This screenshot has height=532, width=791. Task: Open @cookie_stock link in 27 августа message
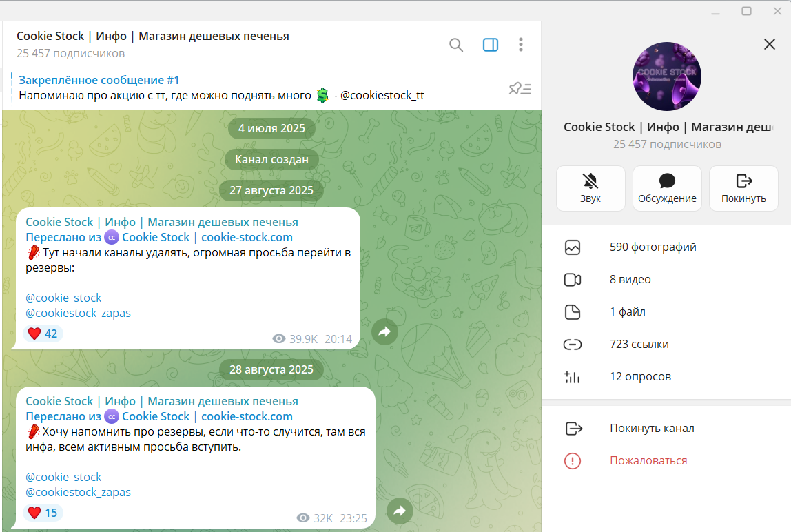[x=63, y=298]
